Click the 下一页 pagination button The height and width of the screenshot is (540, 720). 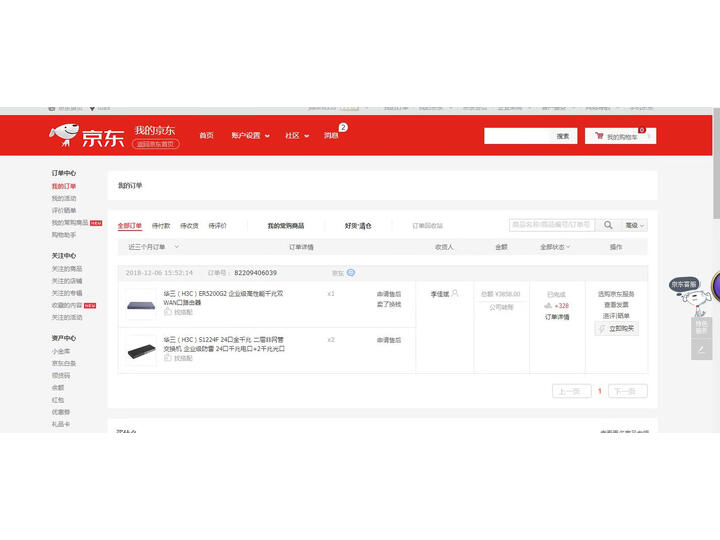coord(628,391)
